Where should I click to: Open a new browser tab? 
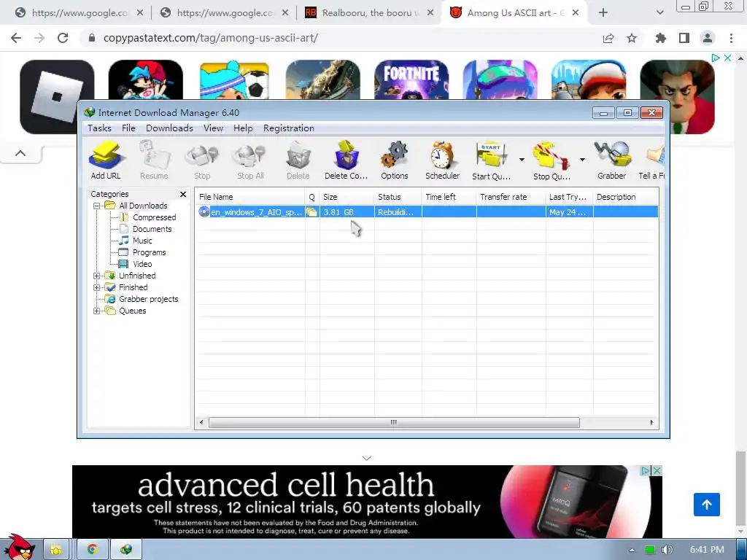pos(603,13)
